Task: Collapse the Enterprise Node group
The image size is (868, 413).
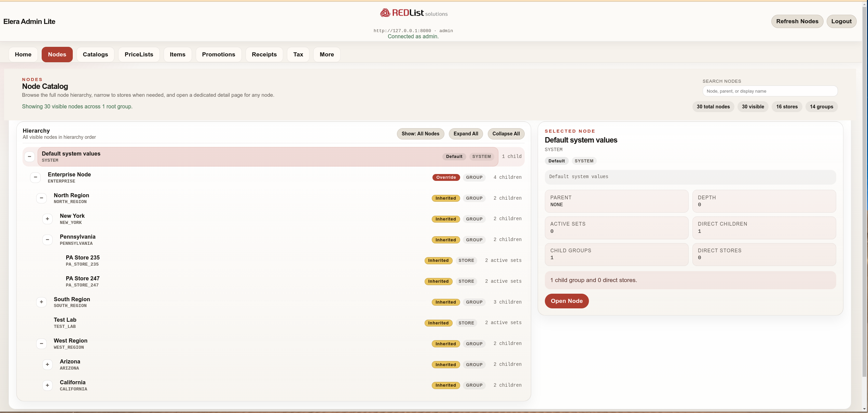Action: (36, 177)
